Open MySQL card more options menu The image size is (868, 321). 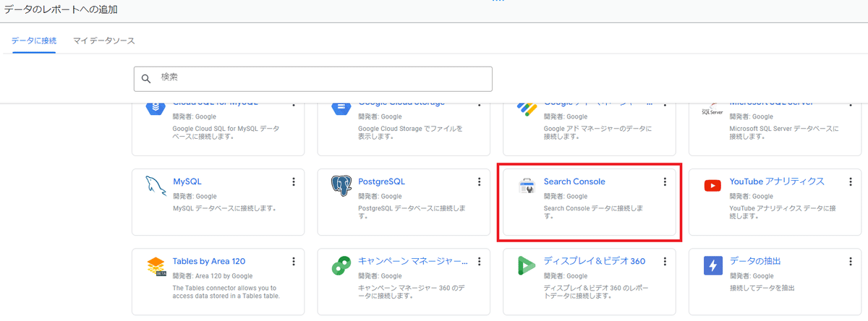point(293,181)
